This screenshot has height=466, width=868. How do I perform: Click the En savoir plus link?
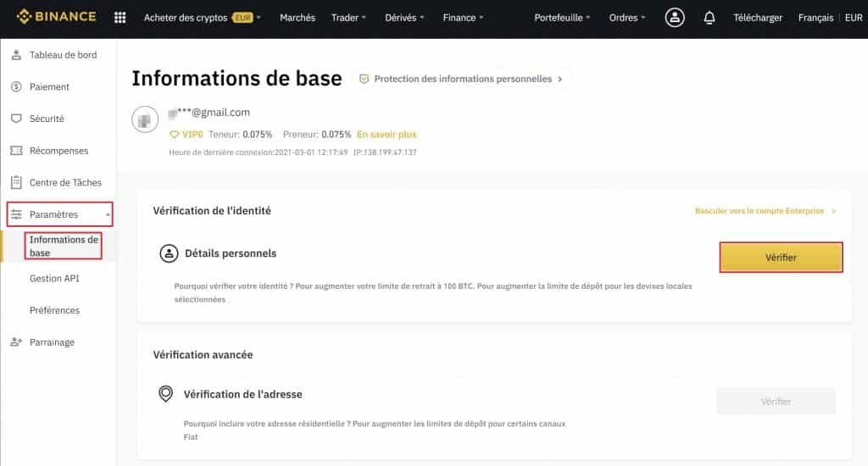tap(387, 135)
